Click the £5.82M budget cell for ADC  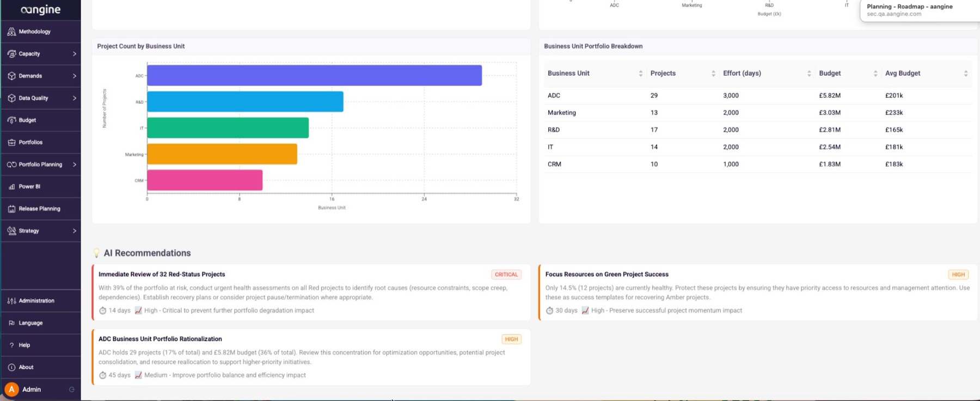(x=830, y=95)
